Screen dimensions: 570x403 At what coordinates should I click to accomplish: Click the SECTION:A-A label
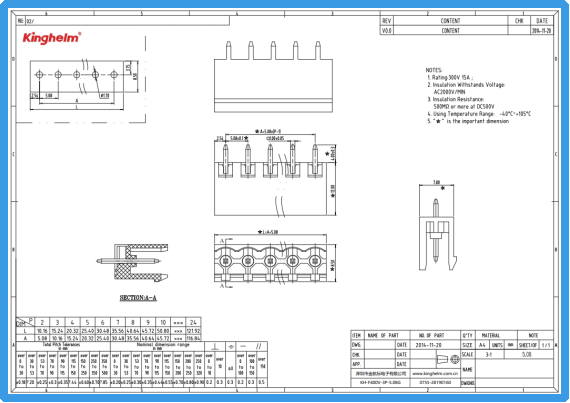coord(138,298)
